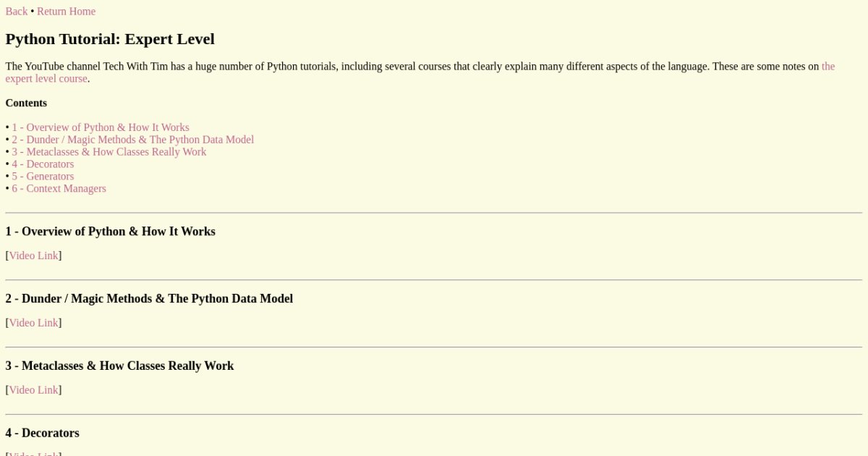Open Video Link under Overview of Python section

(33, 256)
